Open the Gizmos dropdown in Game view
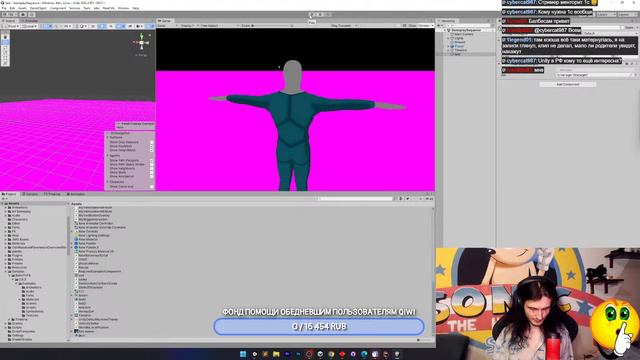Image resolution: width=640 pixels, height=360 pixels. point(424,26)
